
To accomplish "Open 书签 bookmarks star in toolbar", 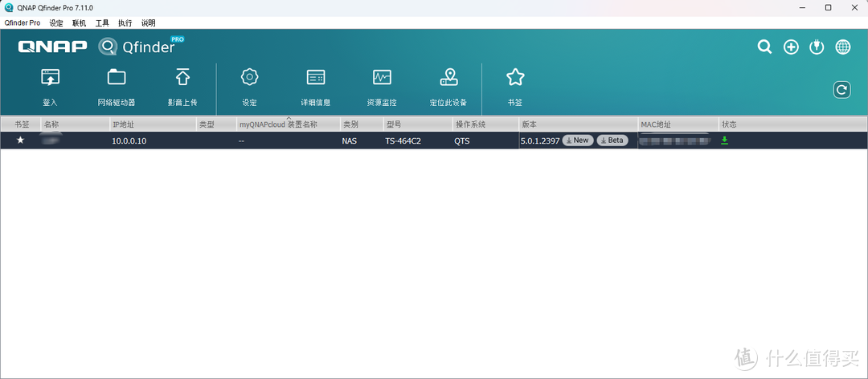I will click(x=515, y=77).
